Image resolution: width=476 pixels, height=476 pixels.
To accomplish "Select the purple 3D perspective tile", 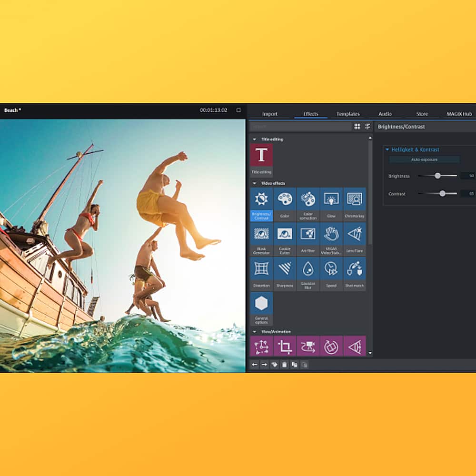I will coord(354,346).
